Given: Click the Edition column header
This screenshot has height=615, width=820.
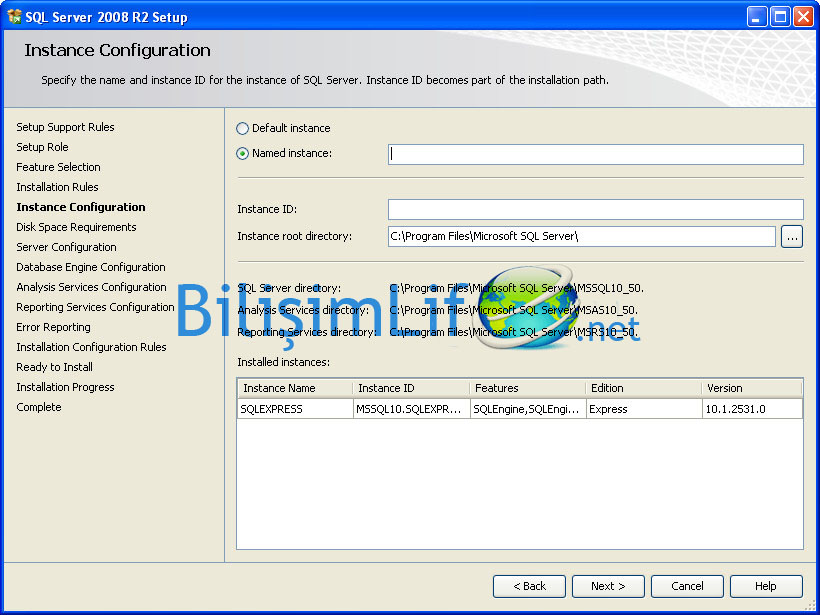Looking at the screenshot, I should point(644,388).
